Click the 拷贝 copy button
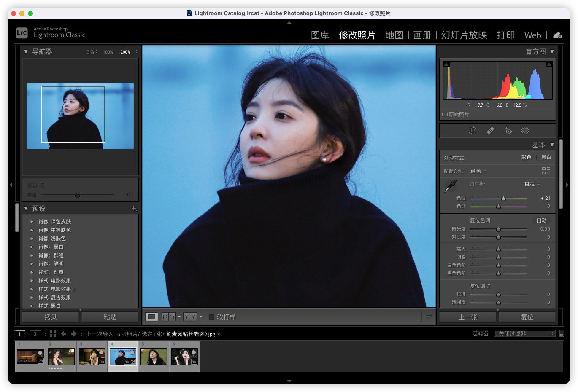The width and height of the screenshot is (578, 392). 51,317
